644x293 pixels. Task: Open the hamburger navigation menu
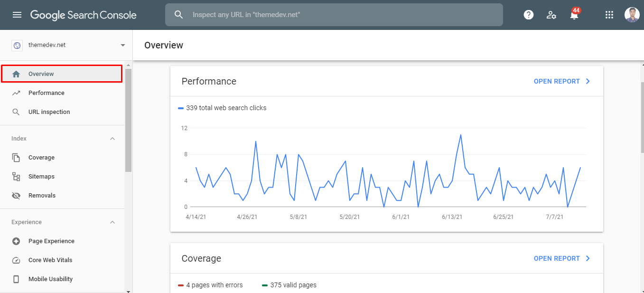point(17,15)
